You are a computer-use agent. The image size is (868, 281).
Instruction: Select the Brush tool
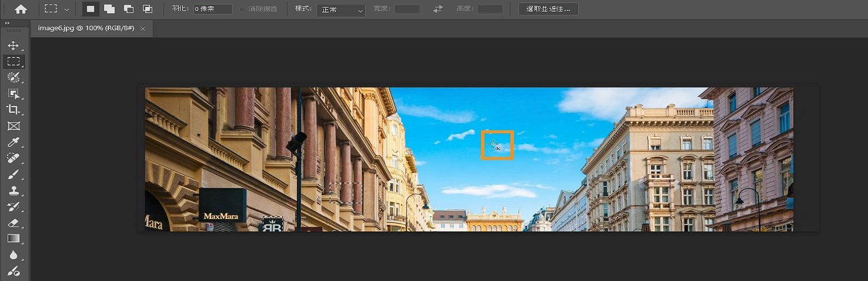[x=13, y=174]
